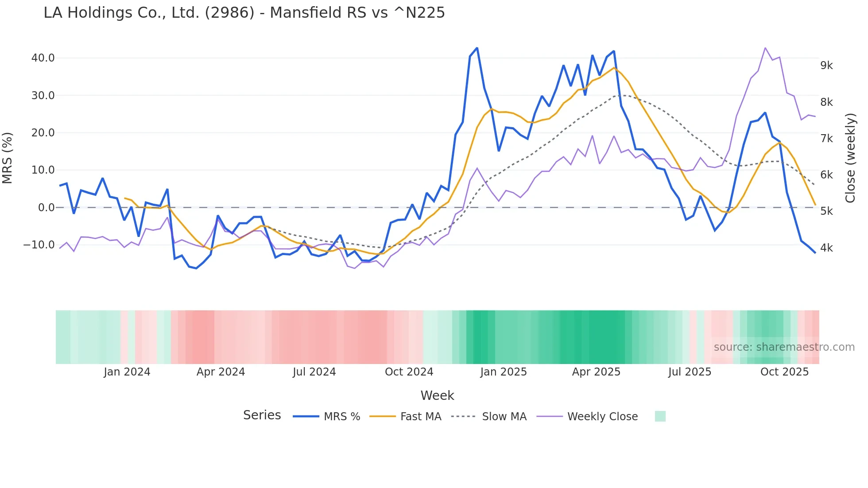Click the '40.0' MRS axis tick
Viewport: 868px width, 488px height.
(43, 58)
